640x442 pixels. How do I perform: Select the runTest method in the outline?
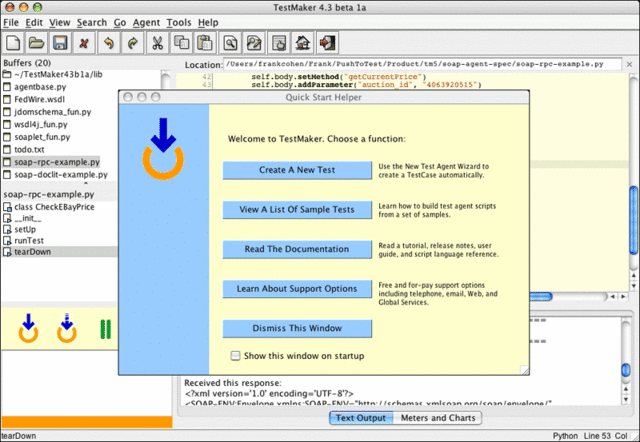32,241
